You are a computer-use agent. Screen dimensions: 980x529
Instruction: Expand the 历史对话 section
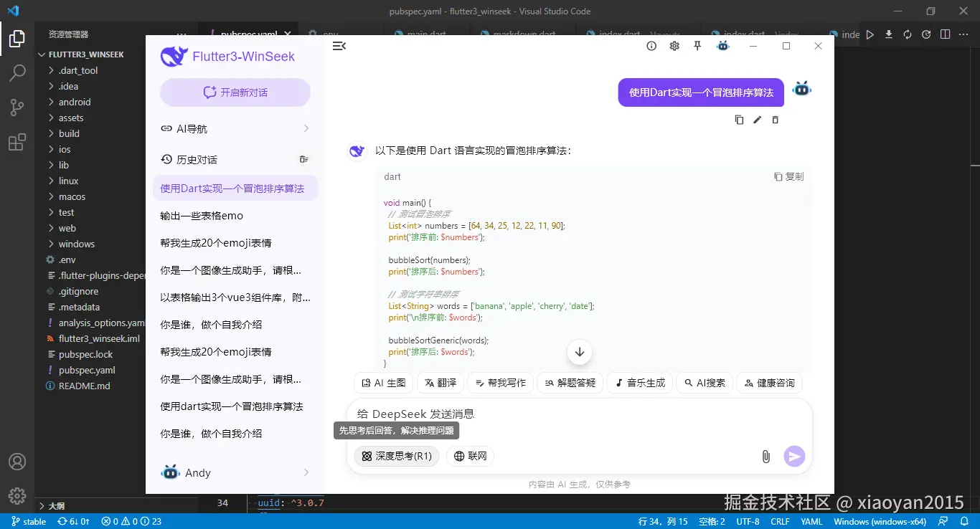pyautogui.click(x=197, y=158)
